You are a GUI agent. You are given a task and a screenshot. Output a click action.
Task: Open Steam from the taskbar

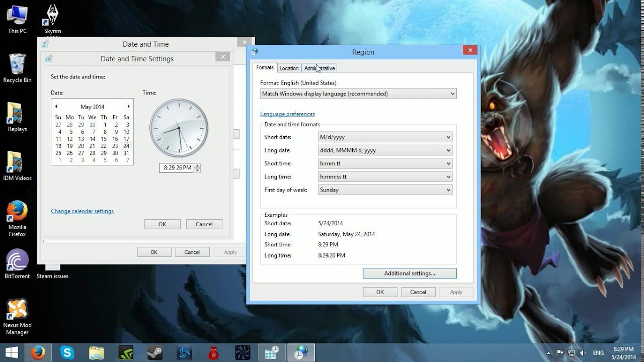coord(154,353)
